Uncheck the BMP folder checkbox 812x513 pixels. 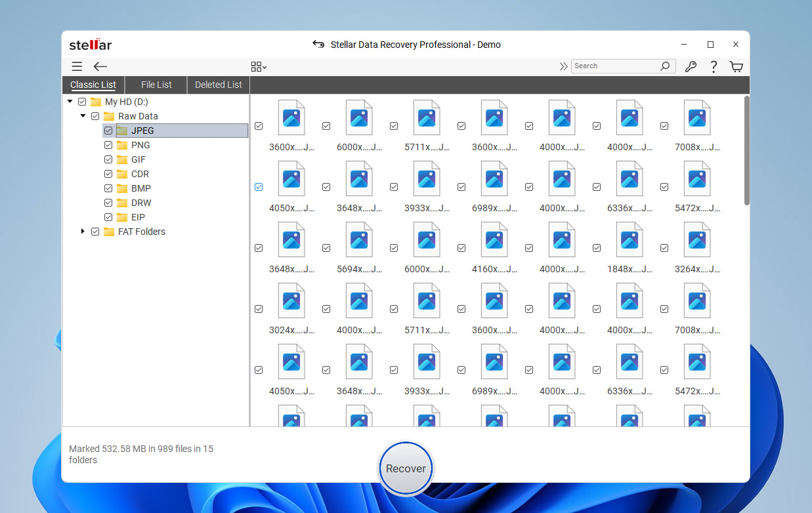click(108, 188)
